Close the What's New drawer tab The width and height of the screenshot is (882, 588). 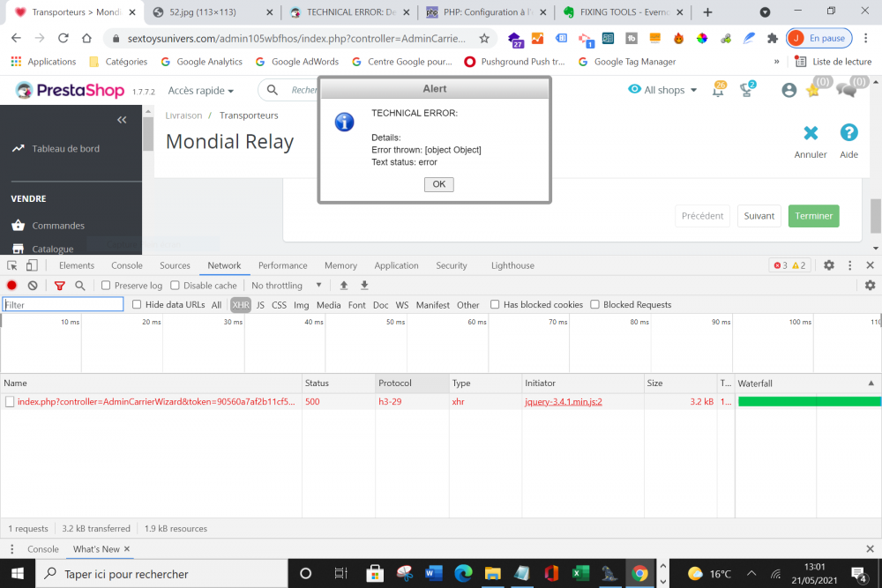click(126, 548)
